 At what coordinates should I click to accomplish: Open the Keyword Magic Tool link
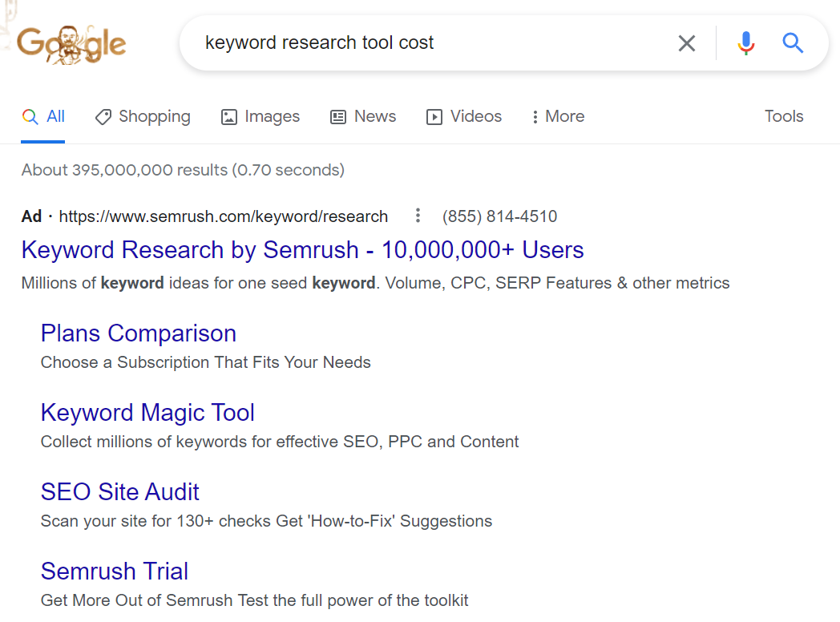(147, 412)
